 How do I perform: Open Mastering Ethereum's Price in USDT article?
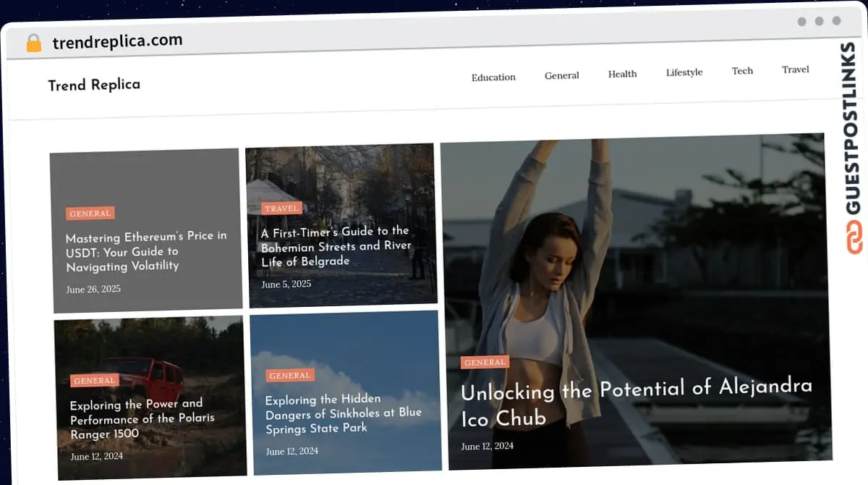[x=146, y=251]
